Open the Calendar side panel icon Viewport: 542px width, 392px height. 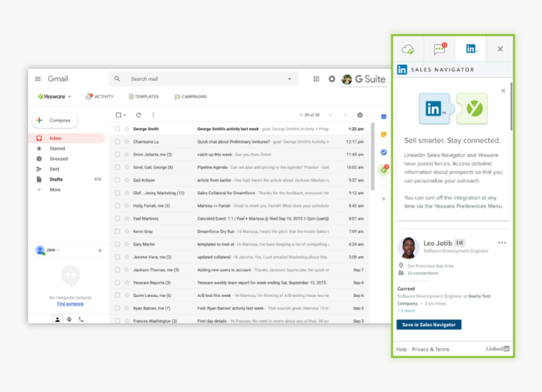click(384, 117)
